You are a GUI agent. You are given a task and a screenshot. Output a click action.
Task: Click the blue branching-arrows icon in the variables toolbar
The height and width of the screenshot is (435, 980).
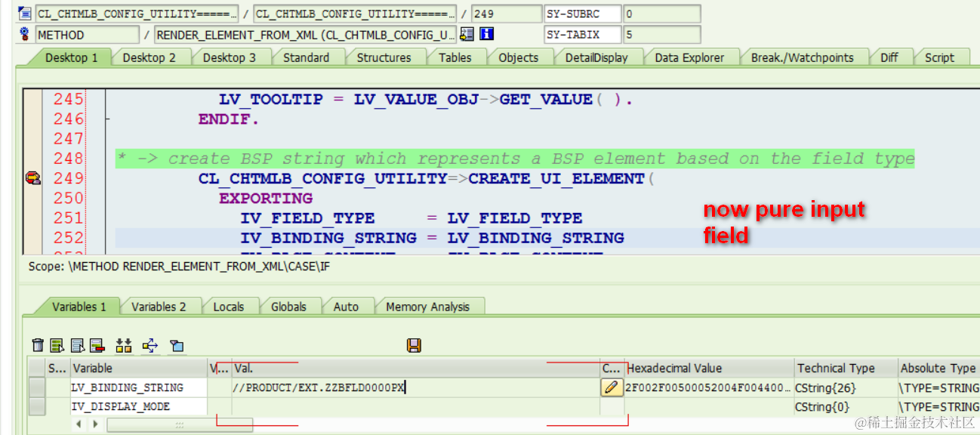coord(150,345)
